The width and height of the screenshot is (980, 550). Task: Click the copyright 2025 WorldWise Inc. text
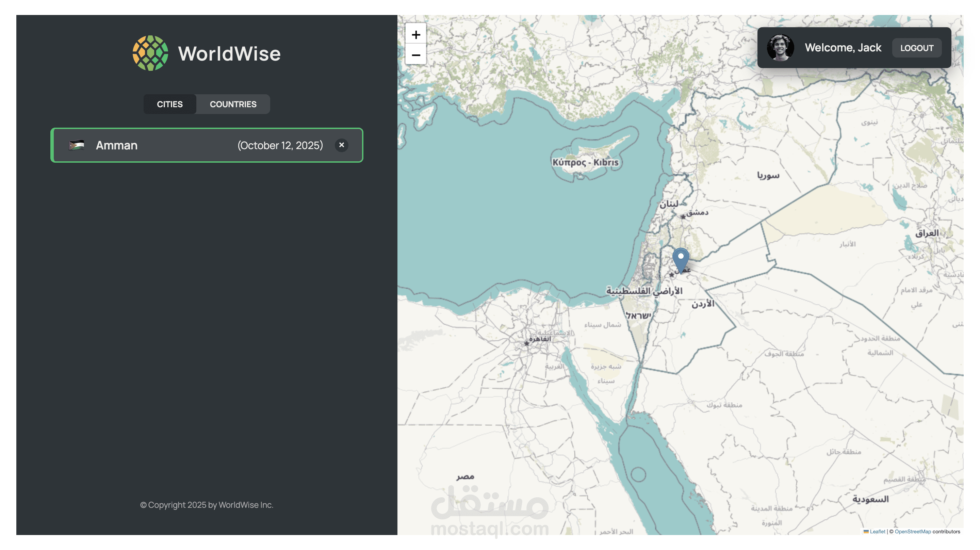(x=207, y=505)
